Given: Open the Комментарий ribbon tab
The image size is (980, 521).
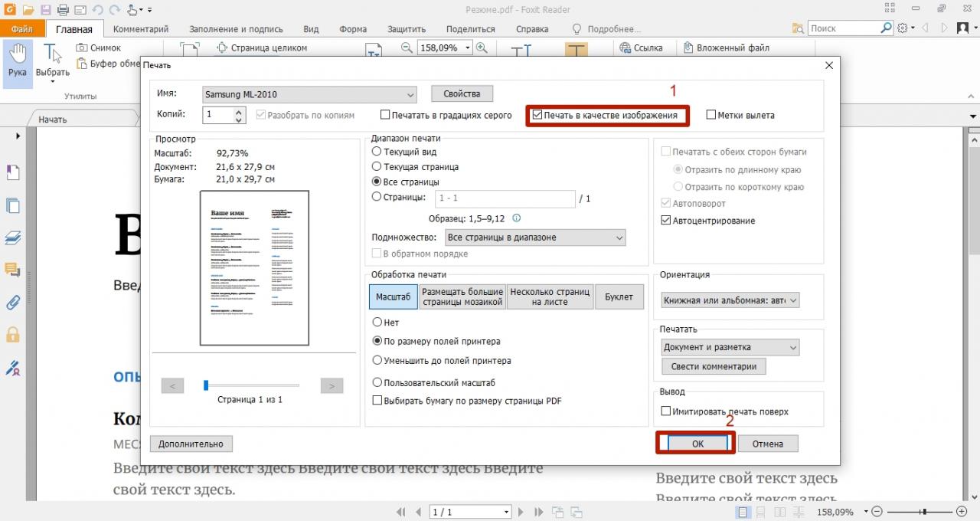Looking at the screenshot, I should [141, 29].
